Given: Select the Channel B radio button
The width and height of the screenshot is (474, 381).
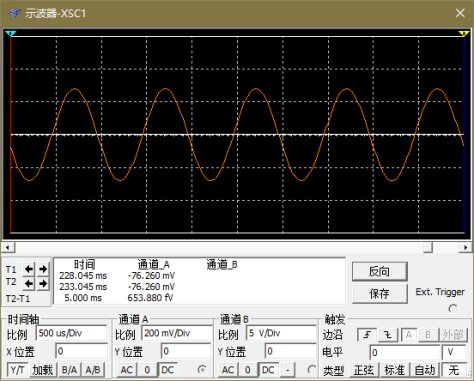Looking at the screenshot, I should [x=311, y=369].
